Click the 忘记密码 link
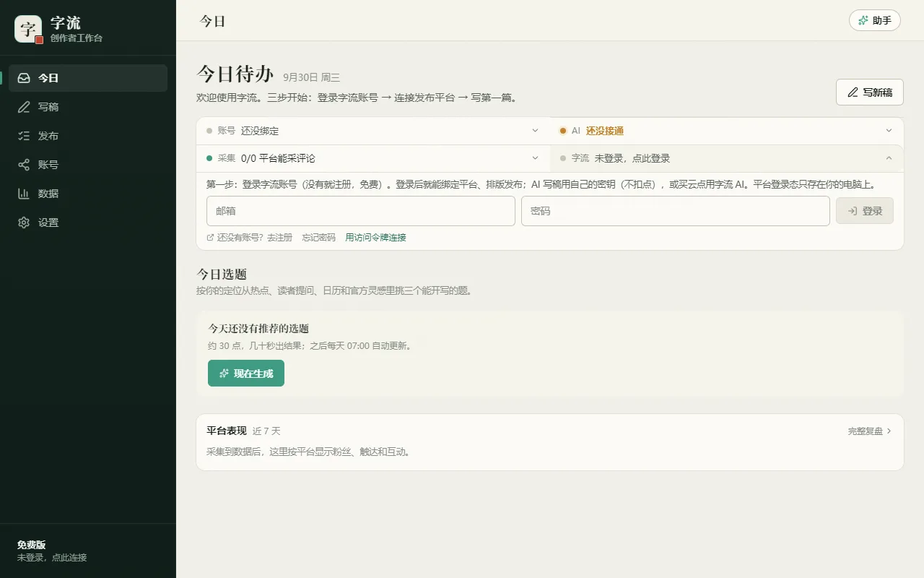Screen dimensions: 924x578 tap(319, 237)
